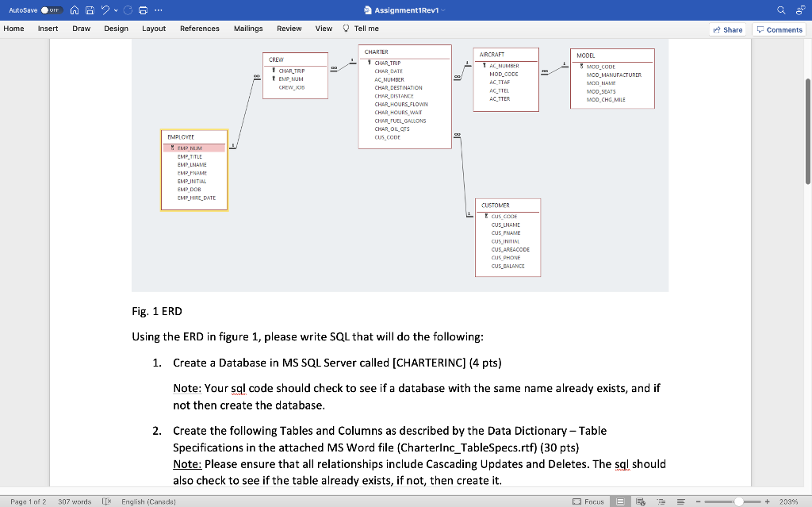
Task: Click English (Canada) language indicator
Action: pos(148,501)
